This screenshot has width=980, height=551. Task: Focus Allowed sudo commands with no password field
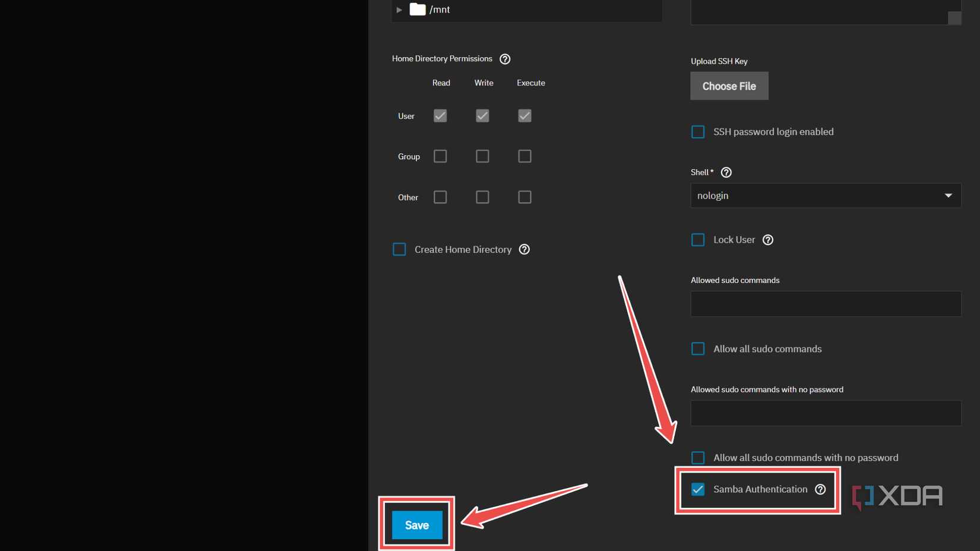(826, 413)
